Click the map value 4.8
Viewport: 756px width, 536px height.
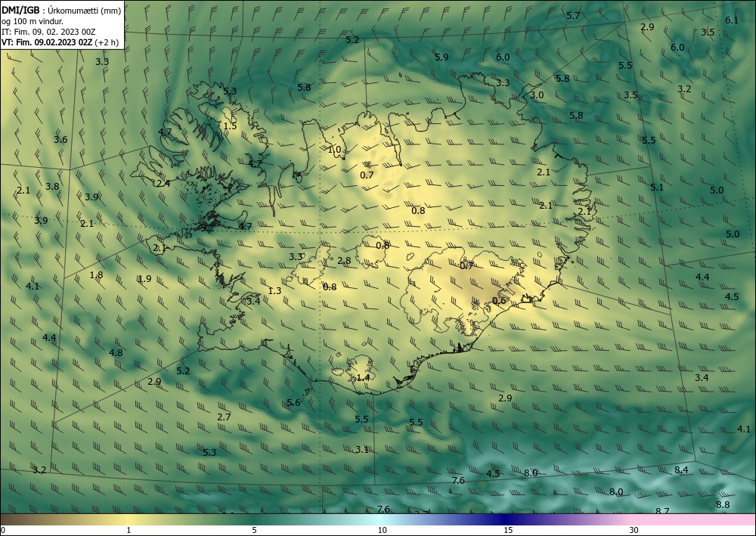[x=116, y=352]
